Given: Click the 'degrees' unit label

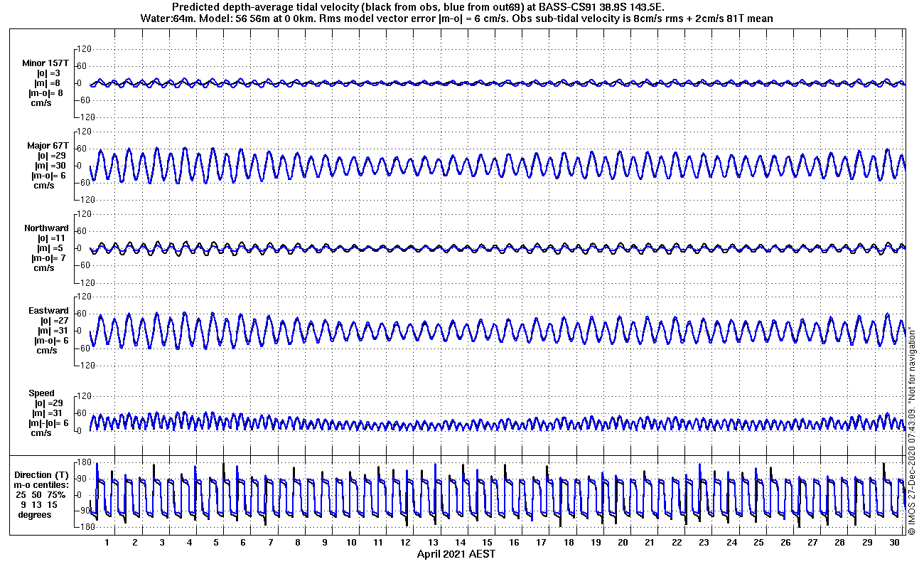Looking at the screenshot, I should coord(35,514).
